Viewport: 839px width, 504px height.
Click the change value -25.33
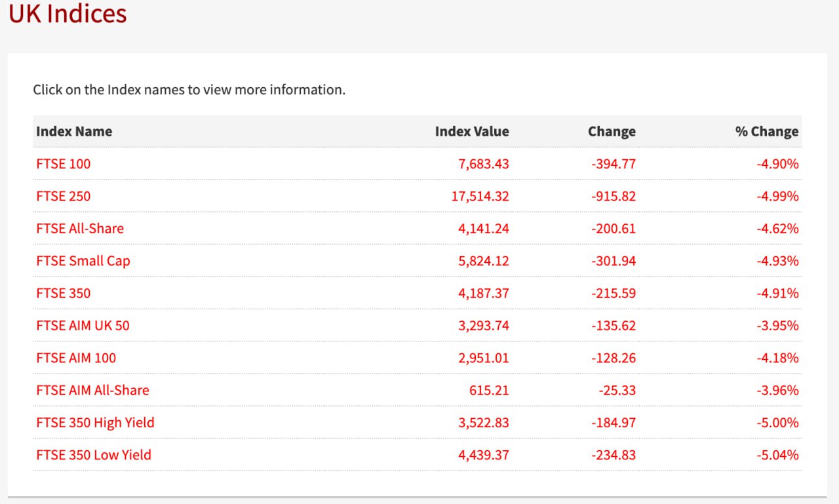[617, 390]
